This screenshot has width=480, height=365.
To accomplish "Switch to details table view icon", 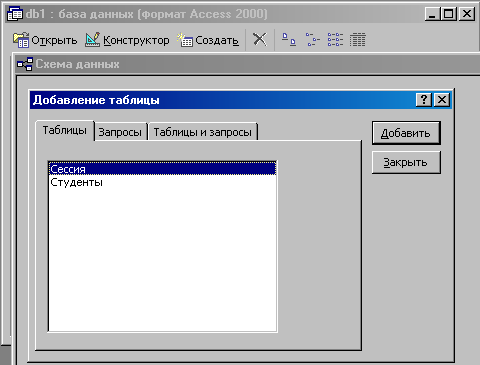I will (358, 39).
